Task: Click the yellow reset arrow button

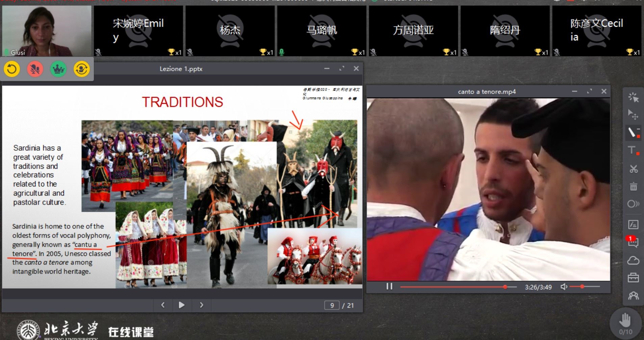Action: pos(12,69)
